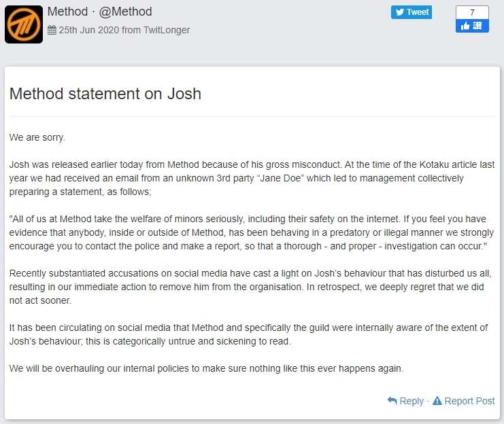This screenshot has width=504, height=424.
Task: Click the paragraph mentioning the Kotaku article
Action: coord(252,178)
